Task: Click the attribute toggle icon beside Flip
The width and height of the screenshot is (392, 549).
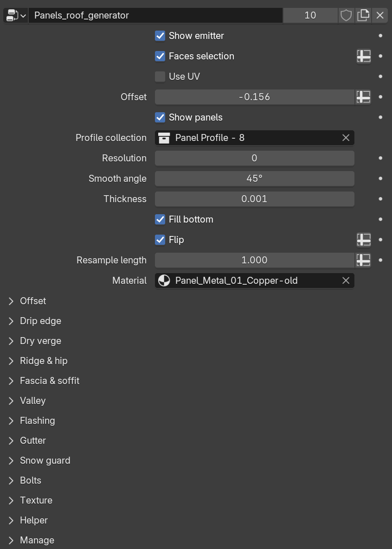Action: pos(363,240)
